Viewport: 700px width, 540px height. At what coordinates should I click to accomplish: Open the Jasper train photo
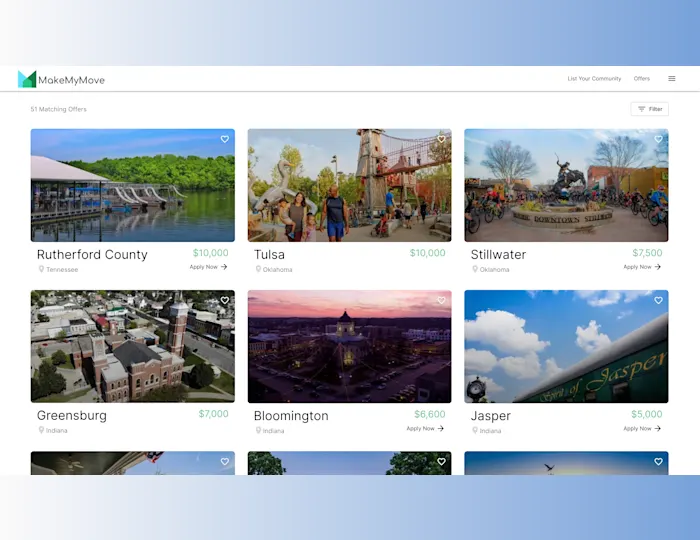point(566,346)
